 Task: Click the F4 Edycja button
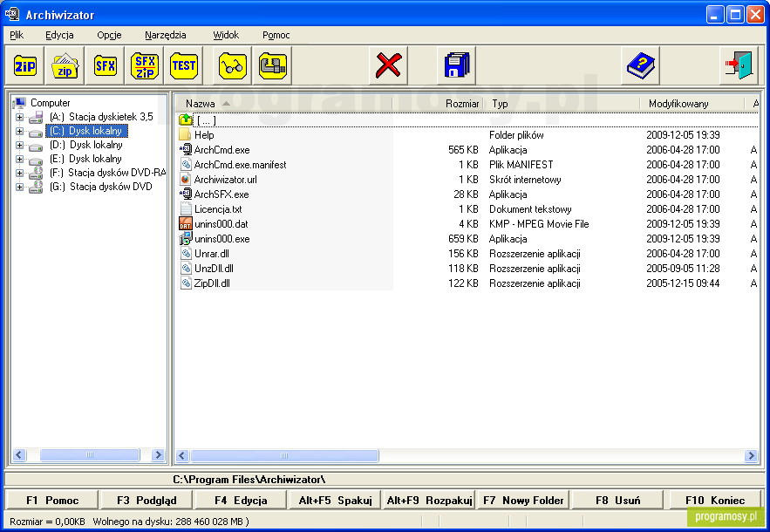[241, 500]
